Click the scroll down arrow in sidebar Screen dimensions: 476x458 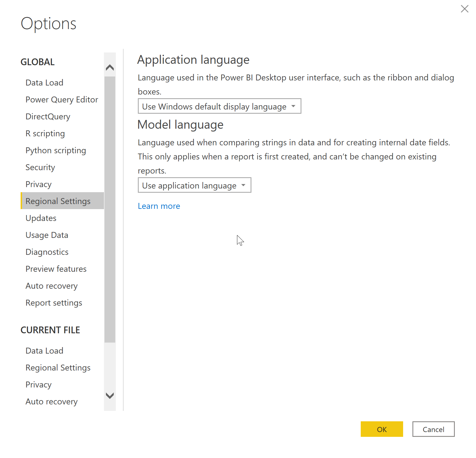pyautogui.click(x=110, y=395)
